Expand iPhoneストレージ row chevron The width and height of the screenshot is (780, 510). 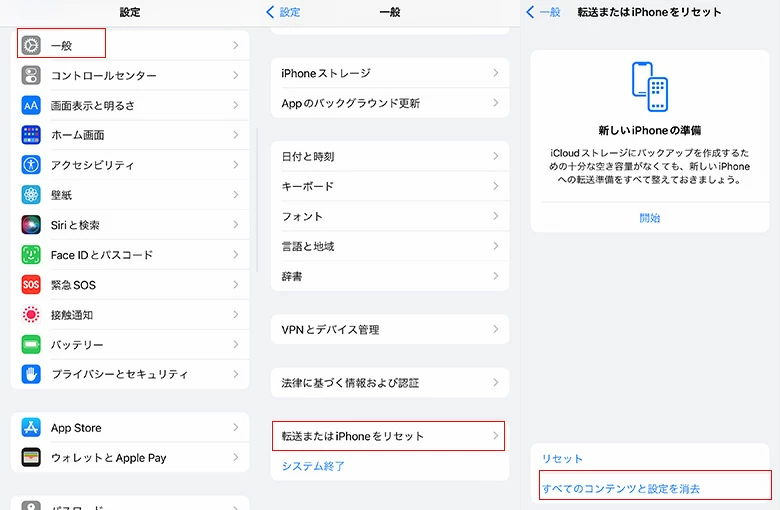click(x=495, y=73)
